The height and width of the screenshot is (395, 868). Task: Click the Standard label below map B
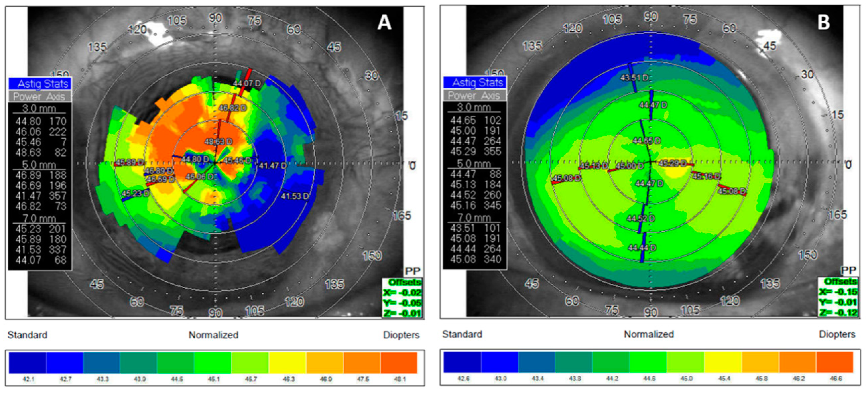click(462, 334)
